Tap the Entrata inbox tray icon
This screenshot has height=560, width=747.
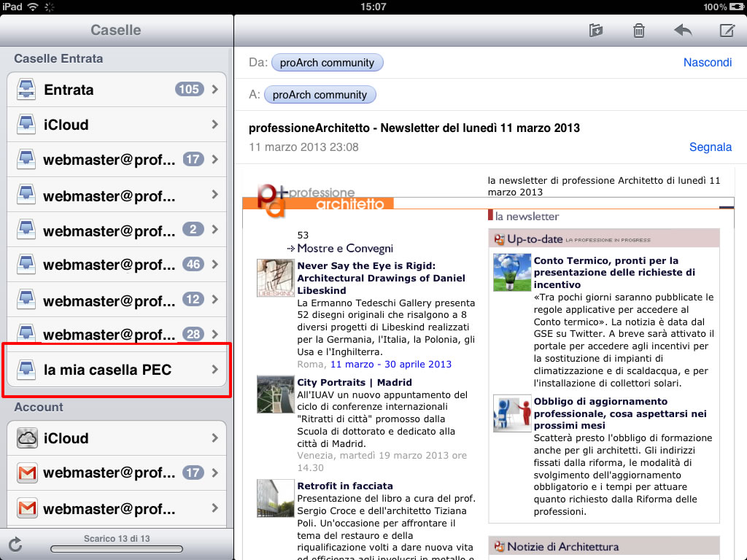[27, 90]
